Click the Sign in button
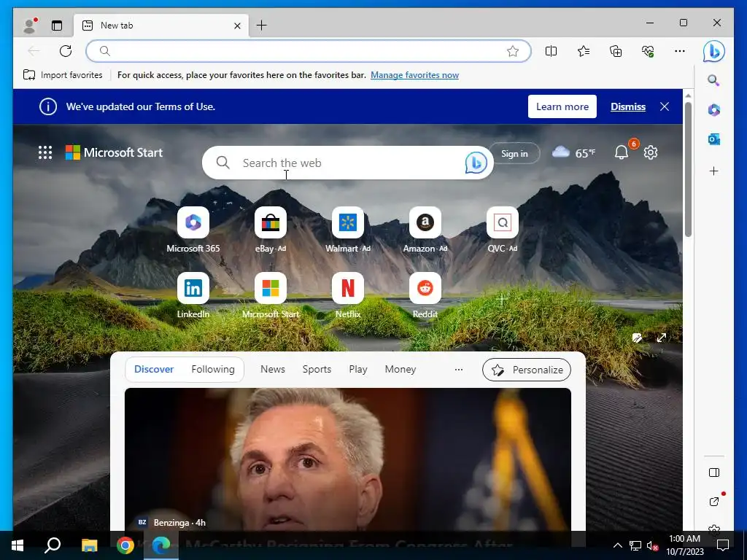The width and height of the screenshot is (747, 560). tap(514, 153)
